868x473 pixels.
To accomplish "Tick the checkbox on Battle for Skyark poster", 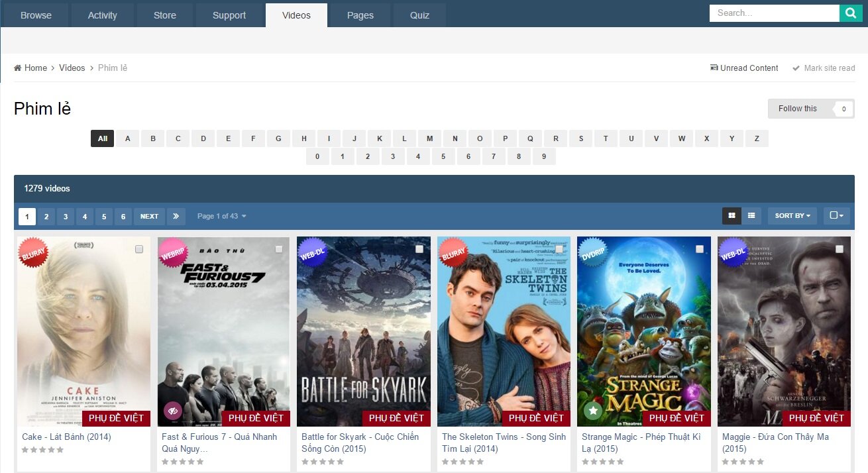I will [419, 249].
